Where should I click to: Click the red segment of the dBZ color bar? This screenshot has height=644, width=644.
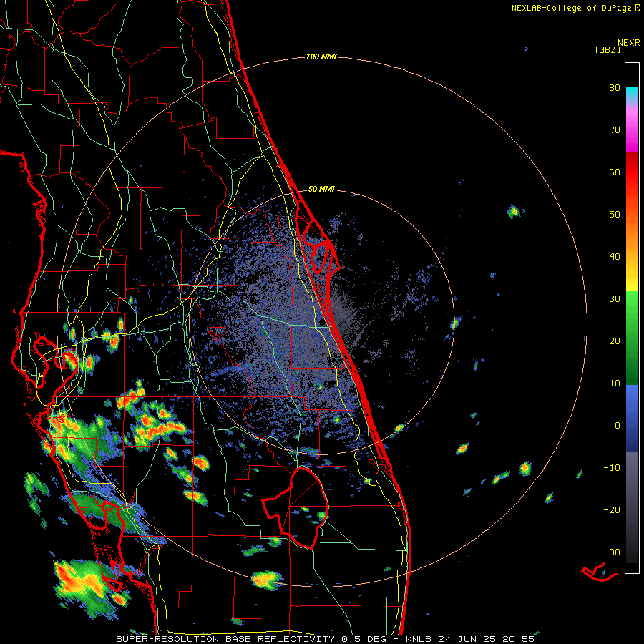[x=632, y=172]
